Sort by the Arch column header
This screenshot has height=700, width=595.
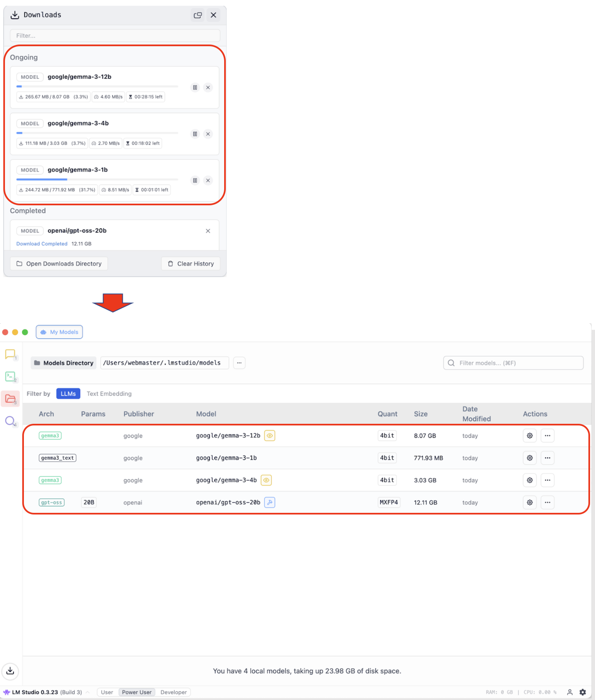(47, 414)
